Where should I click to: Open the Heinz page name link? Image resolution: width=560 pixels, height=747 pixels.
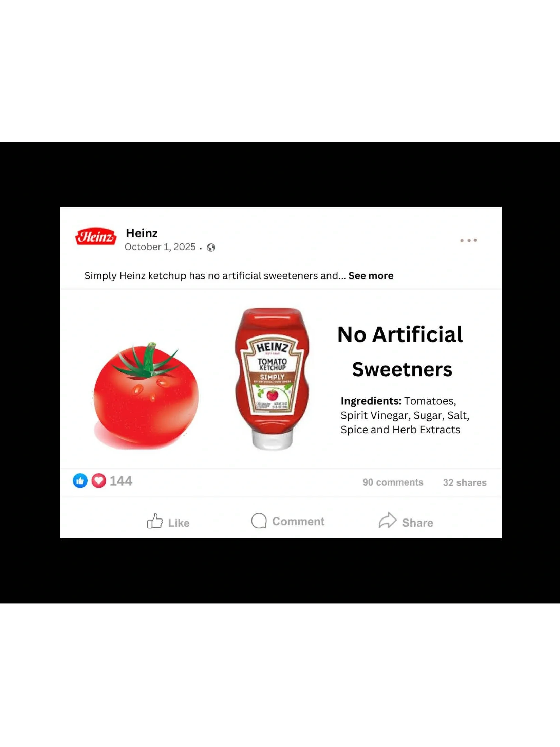(x=142, y=233)
